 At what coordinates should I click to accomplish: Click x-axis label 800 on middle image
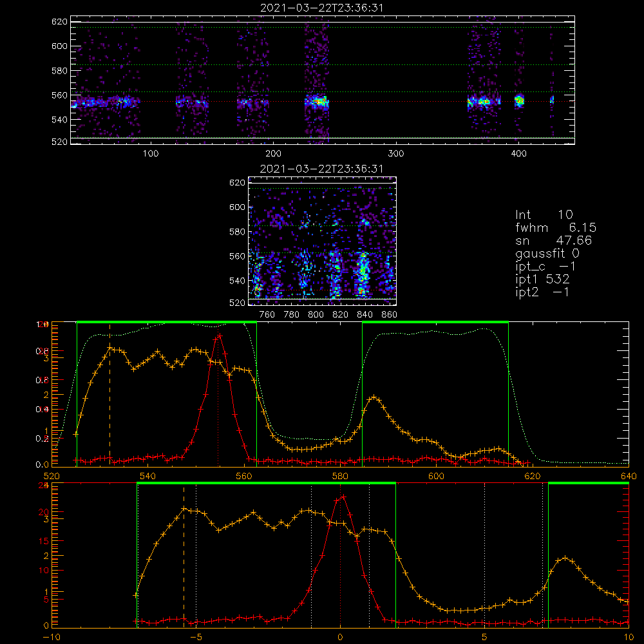[x=316, y=315]
